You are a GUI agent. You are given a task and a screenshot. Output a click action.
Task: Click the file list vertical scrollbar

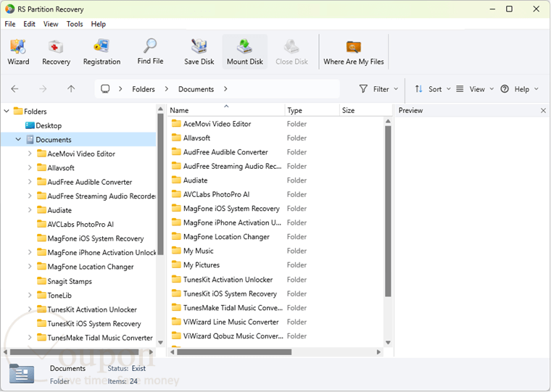(x=388, y=211)
